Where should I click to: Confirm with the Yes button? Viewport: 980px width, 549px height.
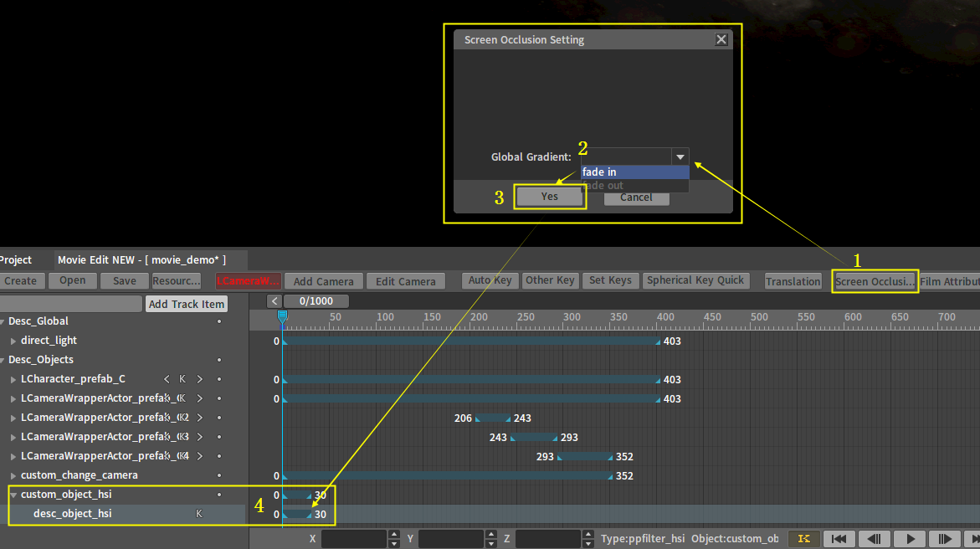(549, 197)
